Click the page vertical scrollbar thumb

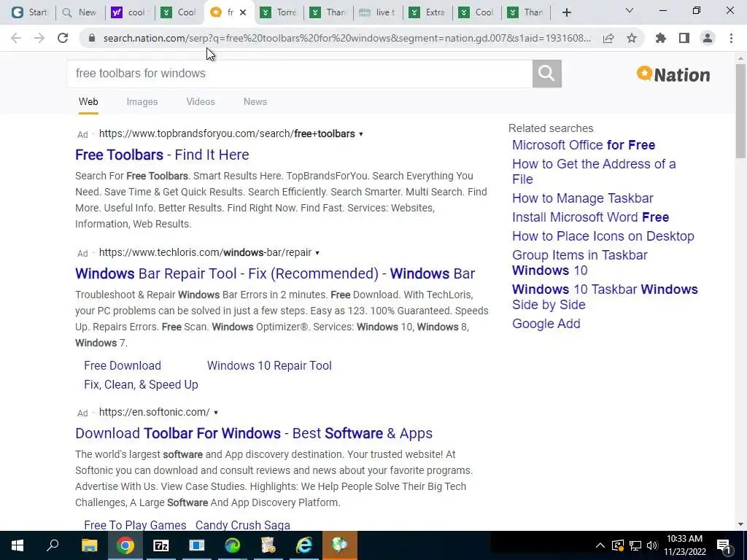740,111
